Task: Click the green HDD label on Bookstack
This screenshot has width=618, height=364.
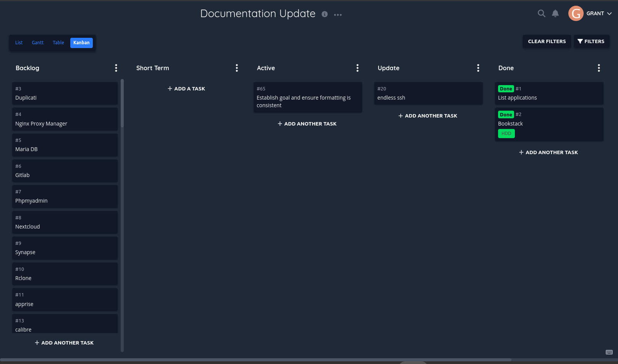Action: point(506,134)
